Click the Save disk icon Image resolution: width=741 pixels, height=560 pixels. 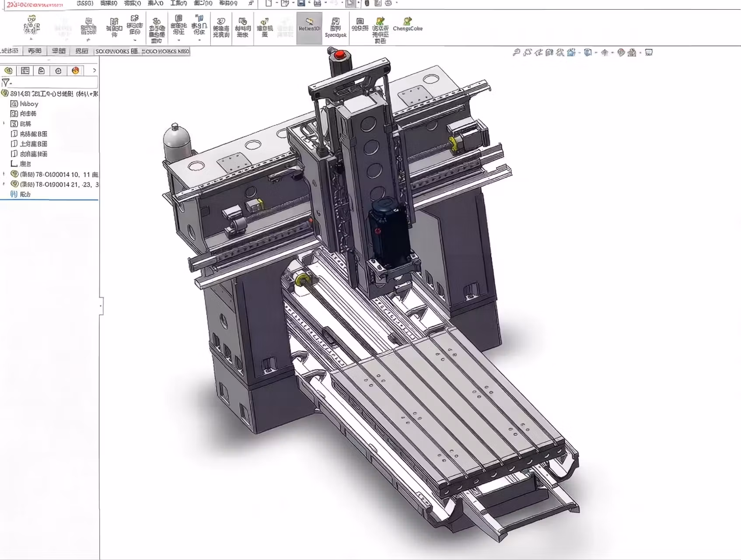coord(301,3)
